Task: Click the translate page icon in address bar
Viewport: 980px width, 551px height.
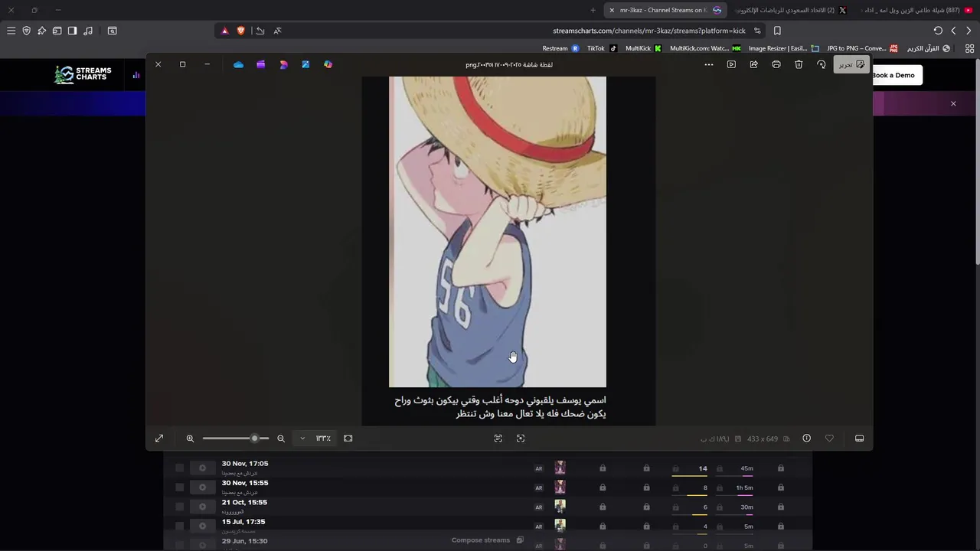Action: coord(277,31)
